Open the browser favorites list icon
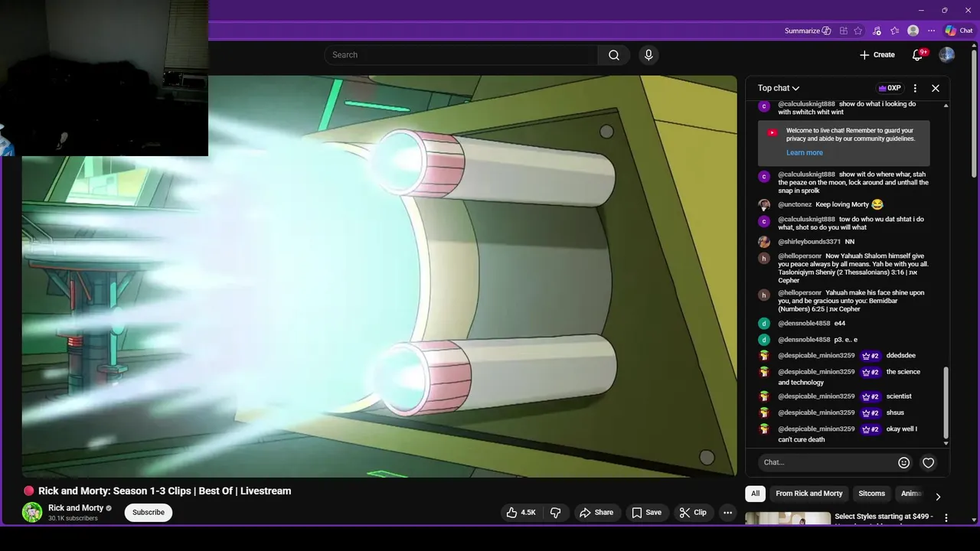The width and height of the screenshot is (980, 551). click(895, 31)
